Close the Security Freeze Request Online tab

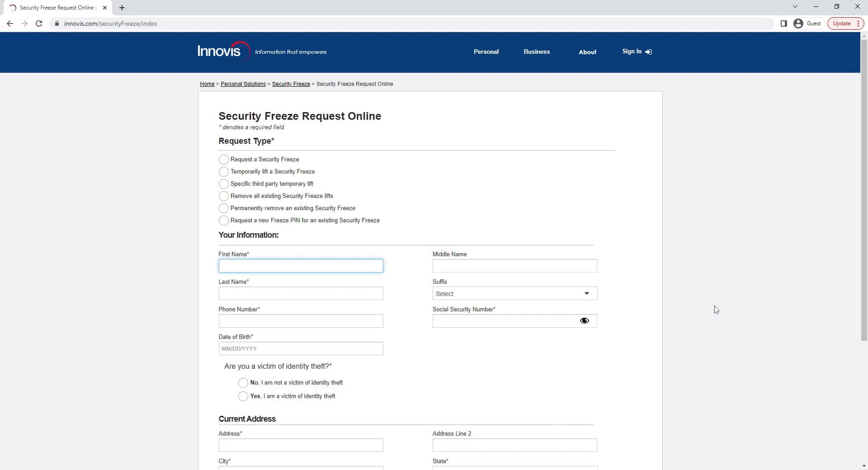pos(105,8)
